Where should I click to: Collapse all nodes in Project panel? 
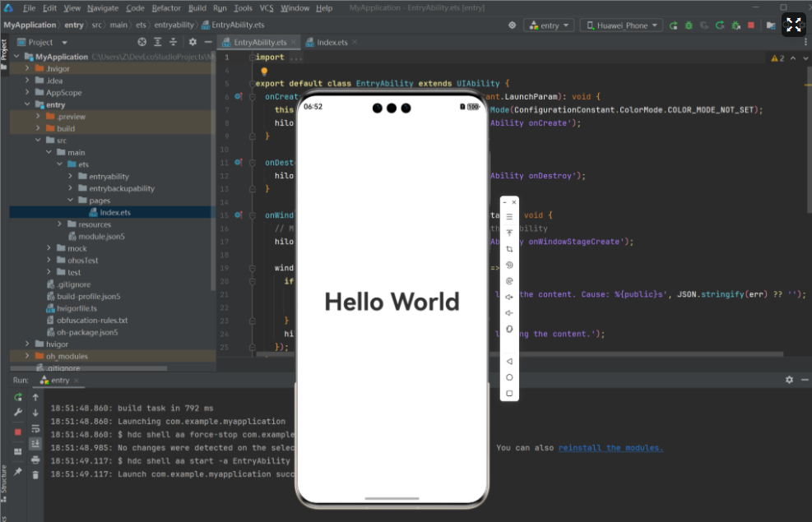[x=174, y=42]
